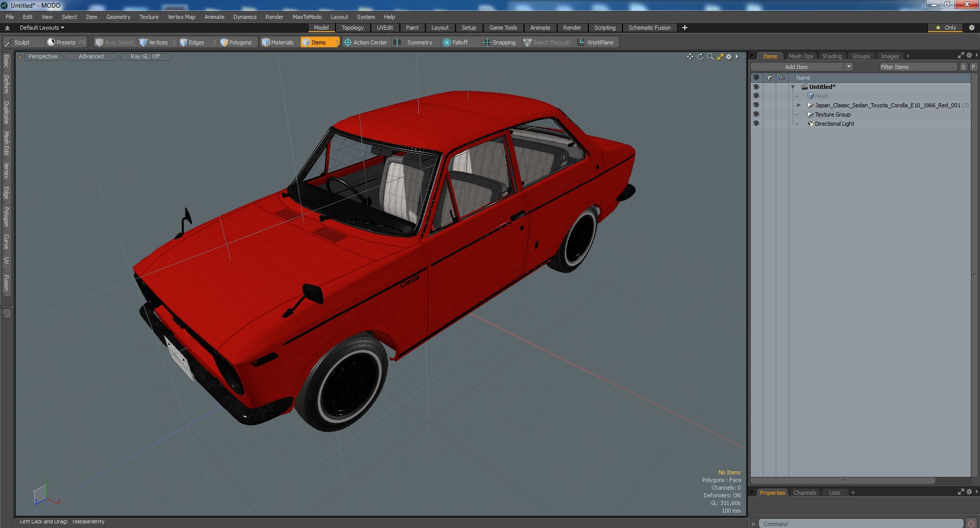The image size is (980, 528).
Task: Open the Perspective view type dropdown
Action: [x=43, y=57]
